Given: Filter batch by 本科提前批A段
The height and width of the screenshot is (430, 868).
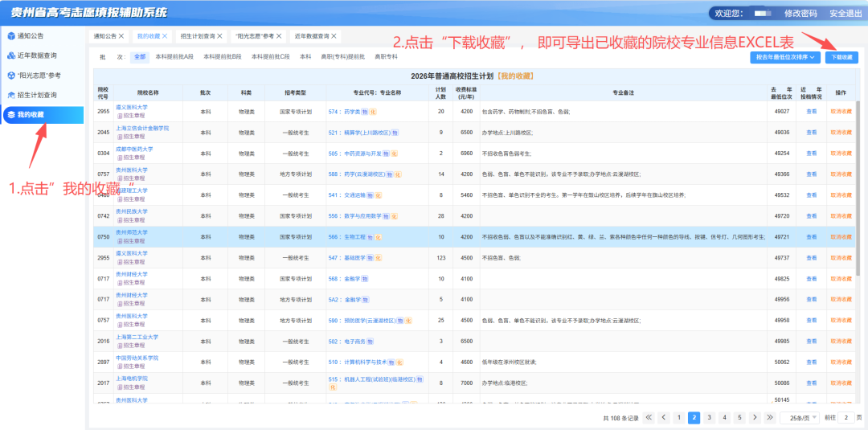Looking at the screenshot, I should 174,57.
